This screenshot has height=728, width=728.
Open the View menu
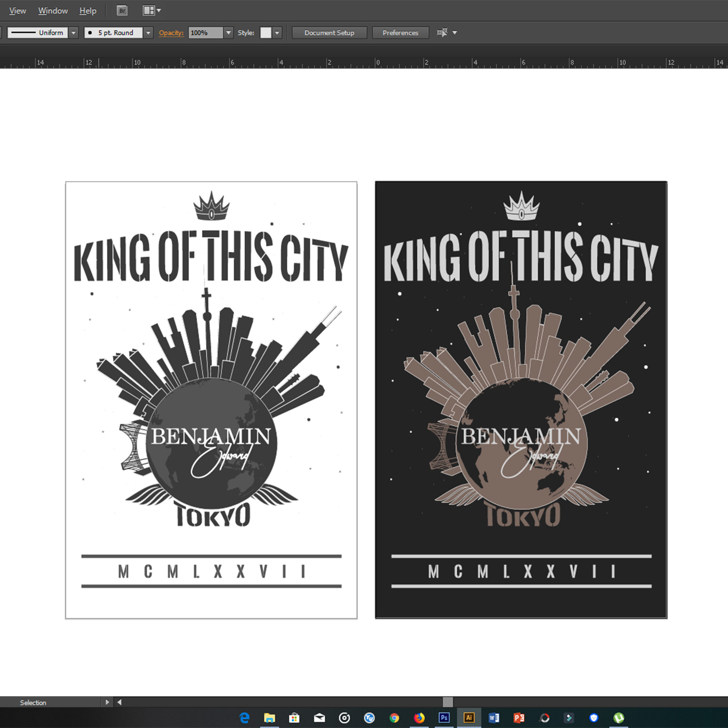17,10
